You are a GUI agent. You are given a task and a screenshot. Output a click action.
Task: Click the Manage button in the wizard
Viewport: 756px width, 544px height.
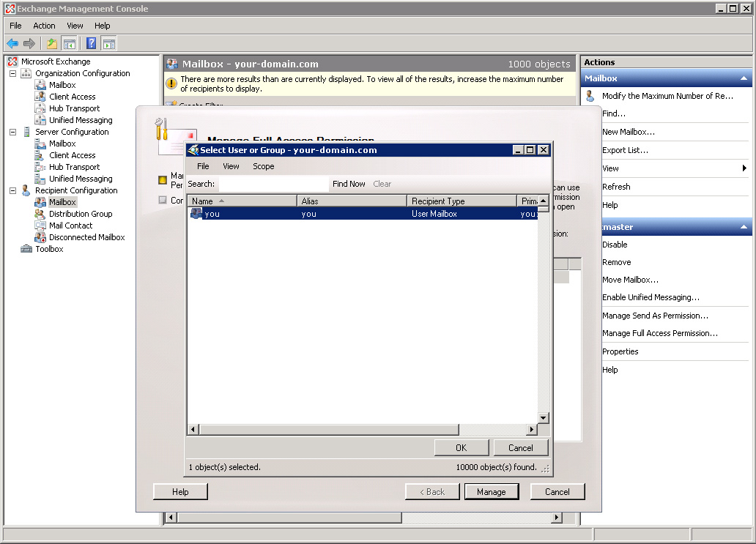pos(492,491)
